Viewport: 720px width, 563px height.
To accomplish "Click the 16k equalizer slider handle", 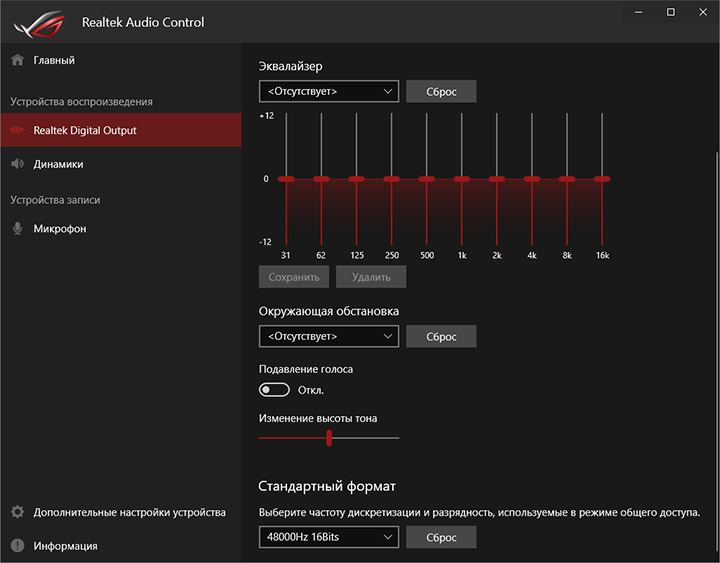I will 602,179.
